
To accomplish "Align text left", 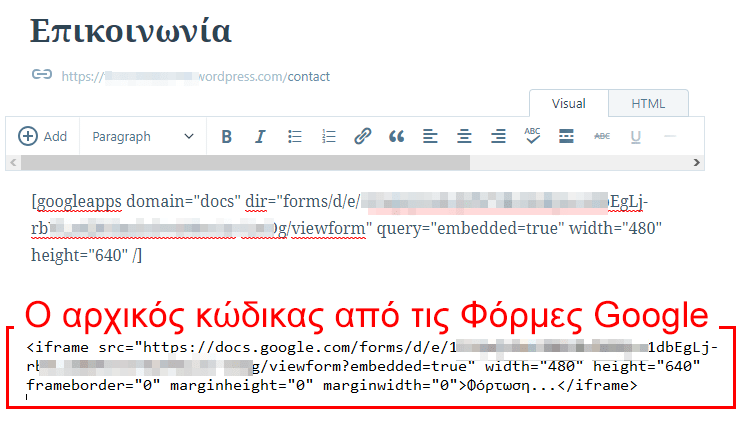I will (430, 136).
